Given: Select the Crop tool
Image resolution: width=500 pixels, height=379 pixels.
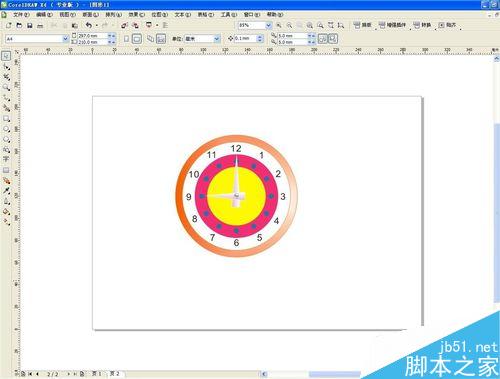Looking at the screenshot, I should (x=6, y=77).
